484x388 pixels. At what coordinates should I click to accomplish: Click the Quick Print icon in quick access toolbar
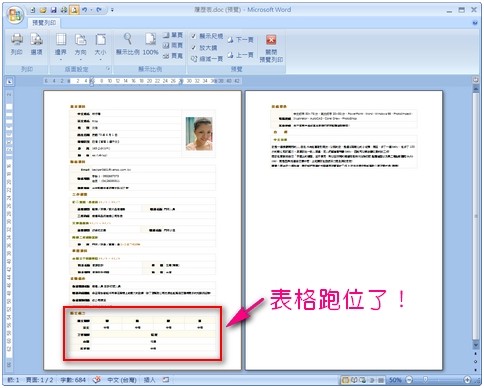[x=64, y=10]
